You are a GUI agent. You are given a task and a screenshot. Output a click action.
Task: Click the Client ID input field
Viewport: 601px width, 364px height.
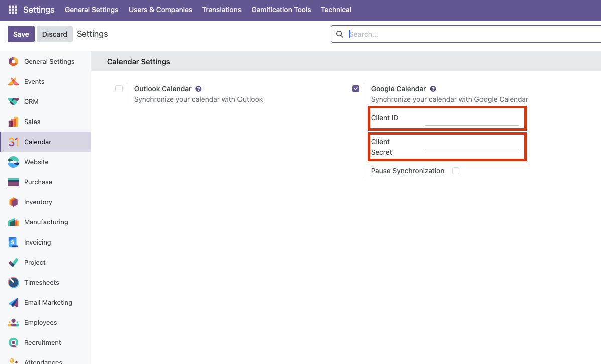471,119
